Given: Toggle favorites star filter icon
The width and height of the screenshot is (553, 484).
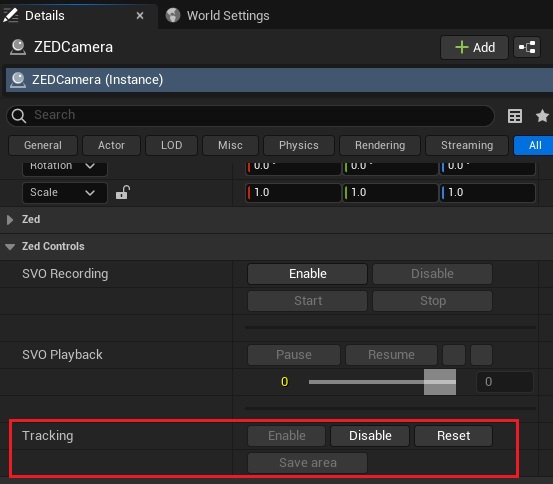Looking at the screenshot, I should coord(542,116).
